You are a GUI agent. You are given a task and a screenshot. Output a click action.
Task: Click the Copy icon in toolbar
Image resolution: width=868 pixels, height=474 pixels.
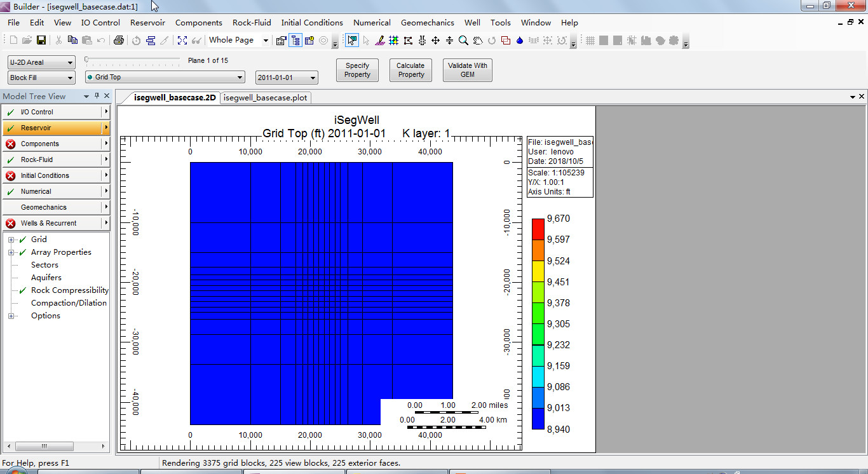72,41
